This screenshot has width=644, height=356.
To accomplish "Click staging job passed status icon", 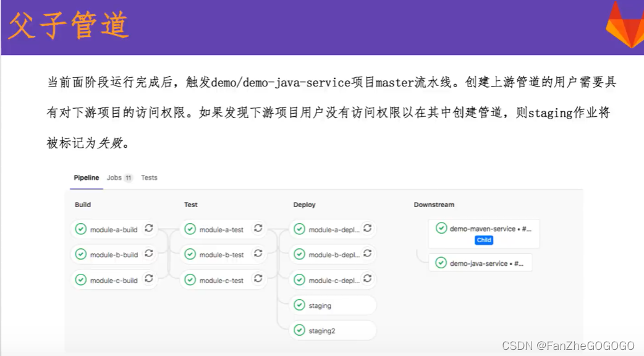I will pyautogui.click(x=299, y=305).
